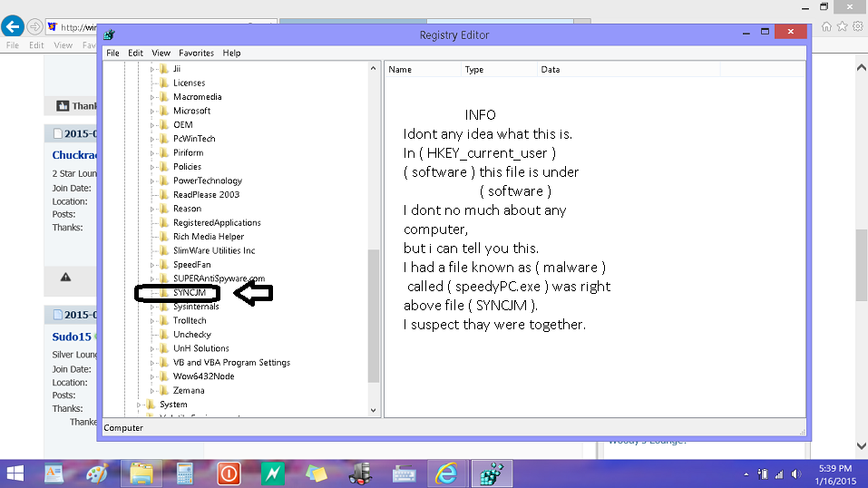Image resolution: width=868 pixels, height=488 pixels.
Task: Click the Piriform folder icon
Action: [164, 153]
